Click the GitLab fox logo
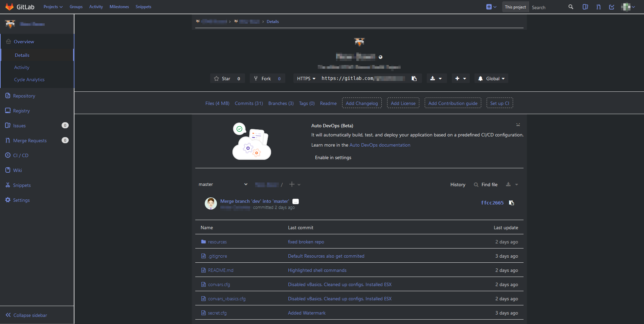The height and width of the screenshot is (324, 644). (9, 6)
